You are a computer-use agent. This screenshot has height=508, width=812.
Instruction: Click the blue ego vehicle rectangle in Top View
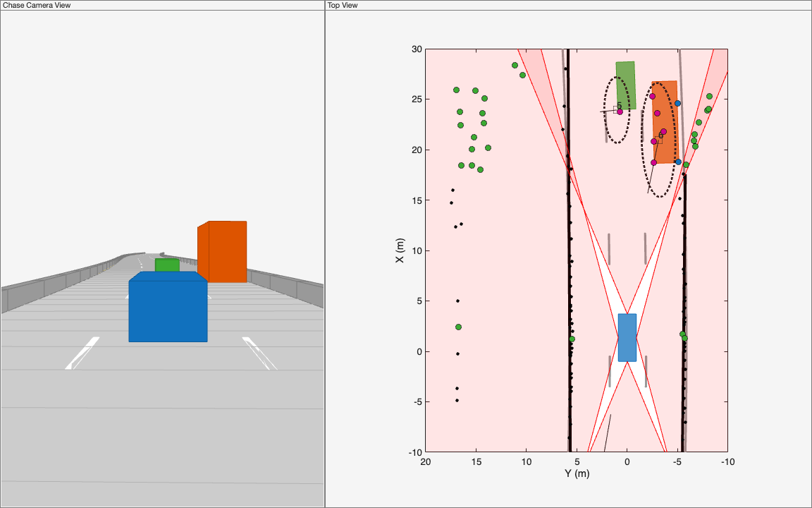pyautogui.click(x=627, y=337)
